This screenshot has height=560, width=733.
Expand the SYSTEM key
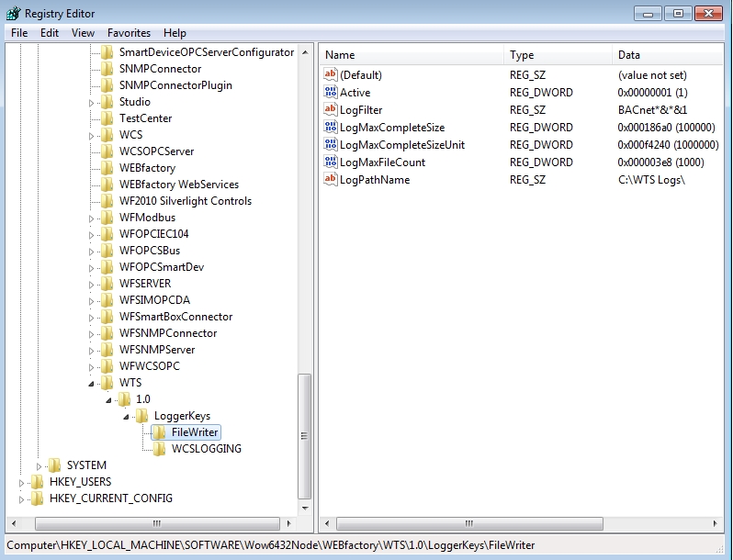point(39,466)
